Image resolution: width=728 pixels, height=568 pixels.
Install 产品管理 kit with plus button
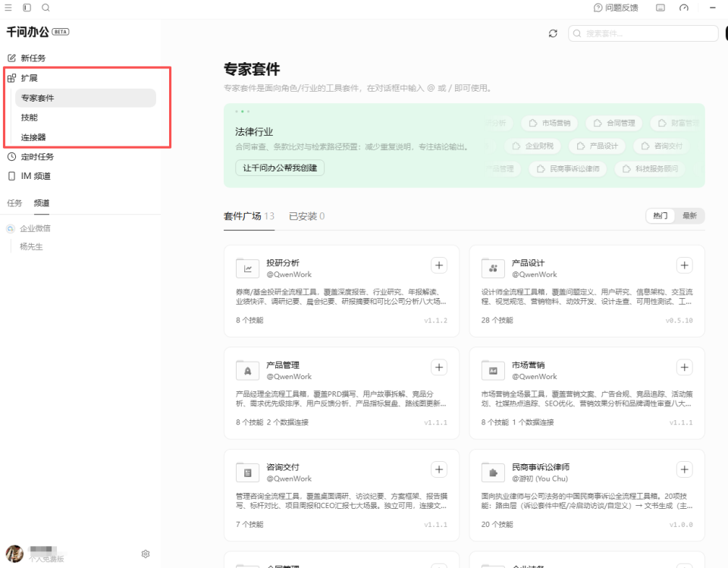click(x=439, y=367)
